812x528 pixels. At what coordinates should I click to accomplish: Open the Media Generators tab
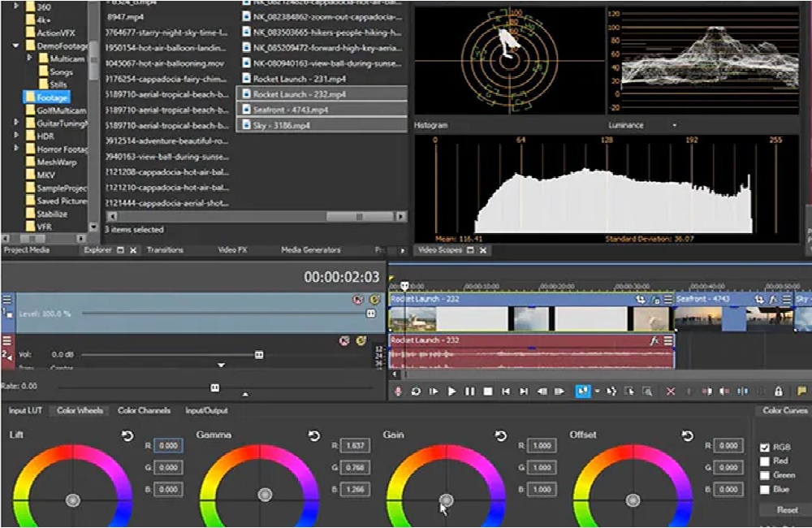[x=311, y=250]
